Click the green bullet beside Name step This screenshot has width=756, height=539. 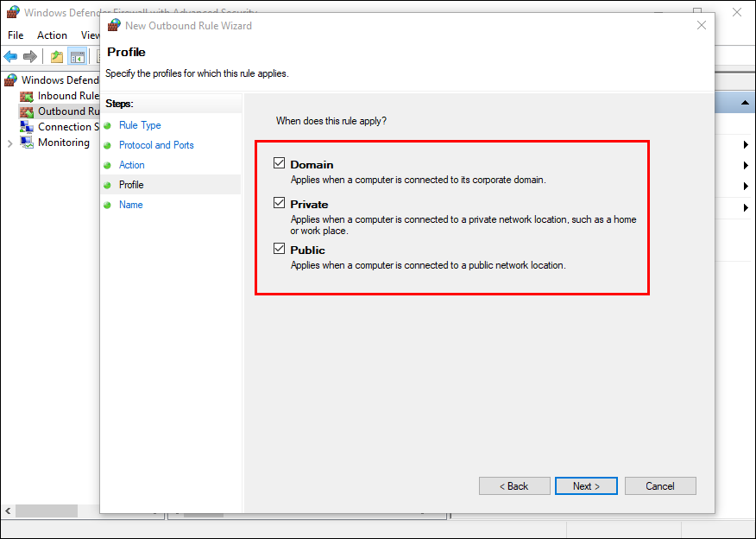click(x=108, y=205)
